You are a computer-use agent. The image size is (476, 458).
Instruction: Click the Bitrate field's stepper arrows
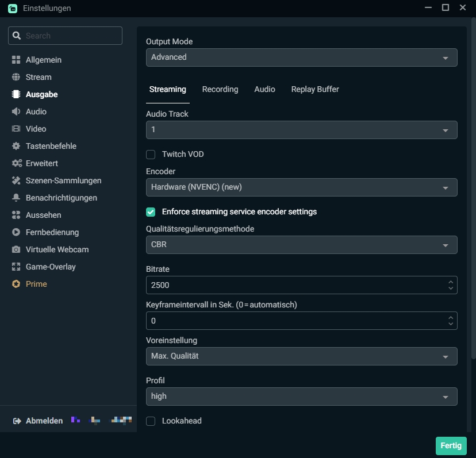451,285
